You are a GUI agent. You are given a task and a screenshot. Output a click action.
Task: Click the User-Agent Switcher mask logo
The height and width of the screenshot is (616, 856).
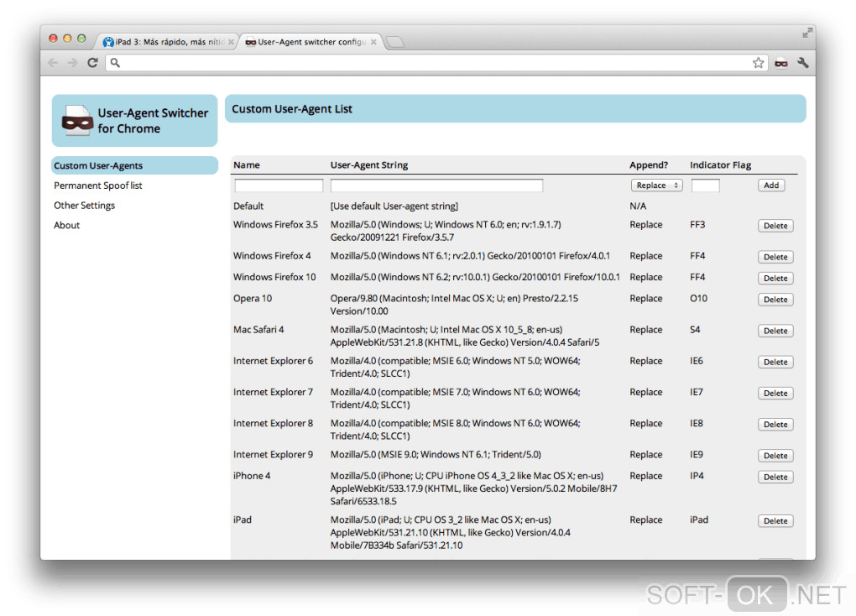pyautogui.click(x=77, y=120)
